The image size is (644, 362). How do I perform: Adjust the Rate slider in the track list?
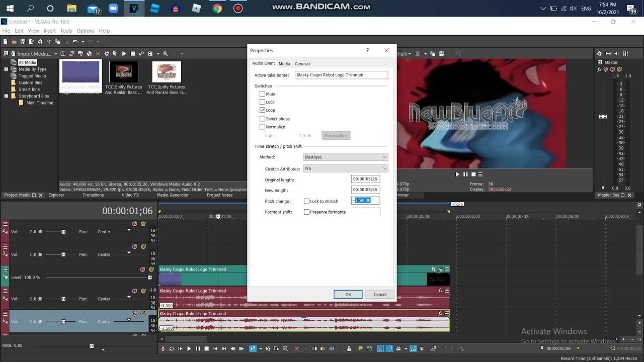[x=92, y=346]
